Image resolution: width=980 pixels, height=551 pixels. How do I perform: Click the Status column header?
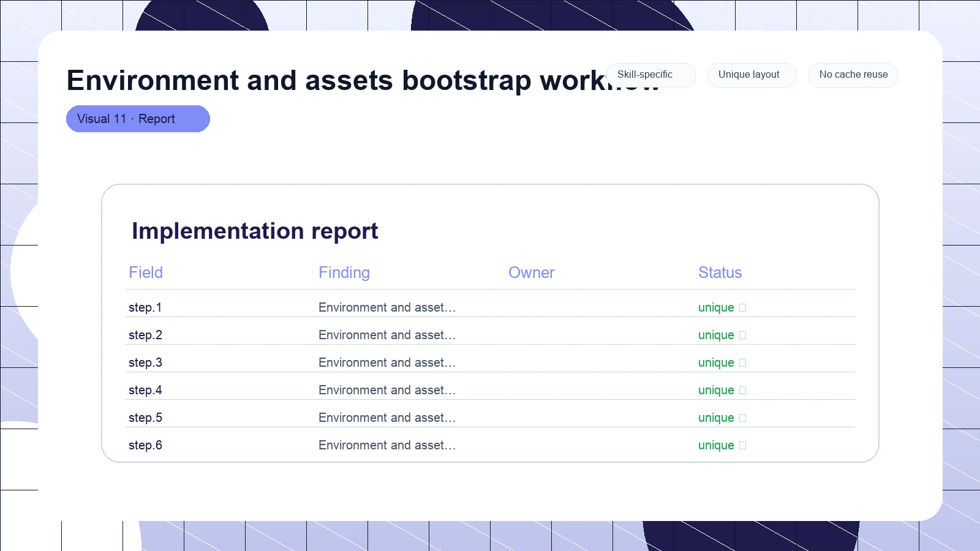[720, 272]
